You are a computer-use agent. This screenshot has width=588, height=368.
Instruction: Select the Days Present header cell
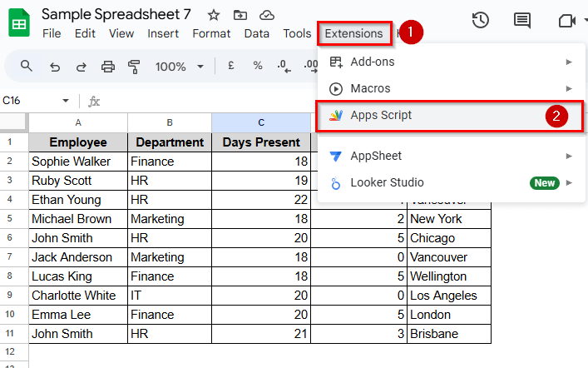261,142
